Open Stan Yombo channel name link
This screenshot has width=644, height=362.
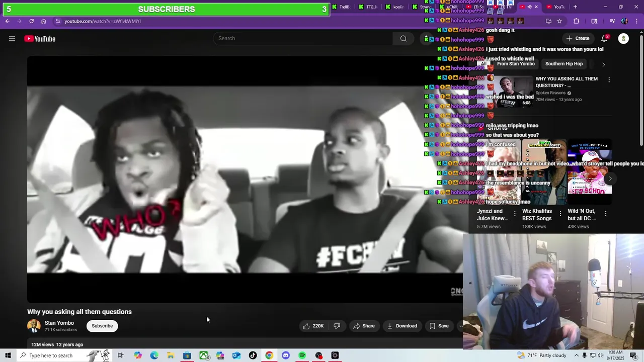click(59, 323)
